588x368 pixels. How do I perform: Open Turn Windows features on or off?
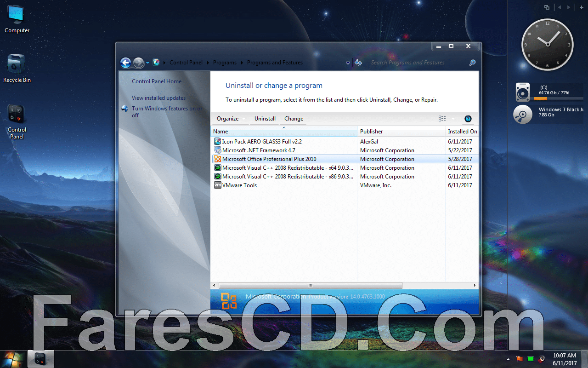coord(167,112)
